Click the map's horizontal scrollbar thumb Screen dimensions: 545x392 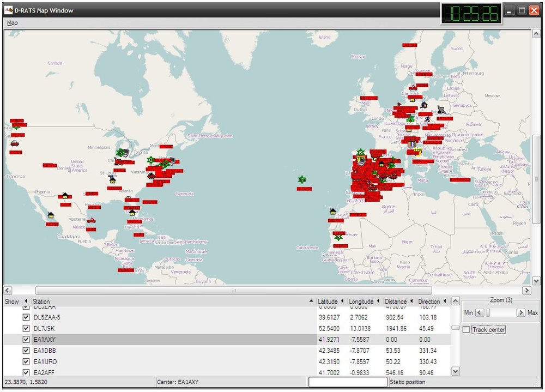pyautogui.click(x=233, y=291)
